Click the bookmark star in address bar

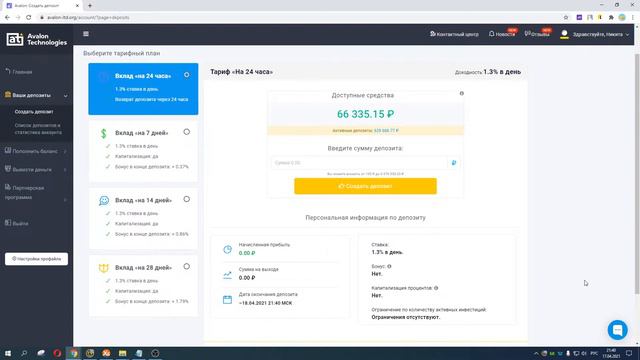pos(566,18)
